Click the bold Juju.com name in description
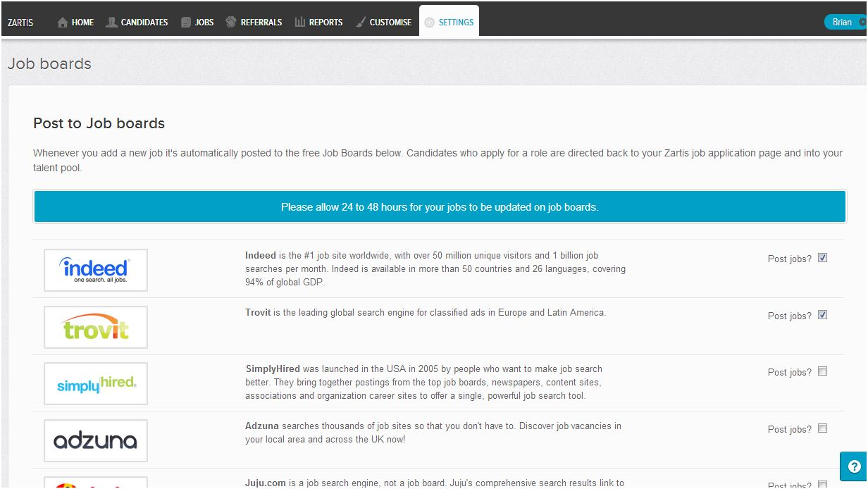Image resolution: width=868 pixels, height=489 pixels. coord(266,483)
